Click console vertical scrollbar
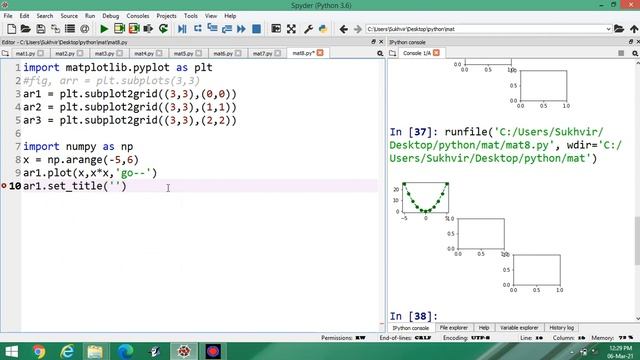This screenshot has height=360, width=640. click(637, 241)
